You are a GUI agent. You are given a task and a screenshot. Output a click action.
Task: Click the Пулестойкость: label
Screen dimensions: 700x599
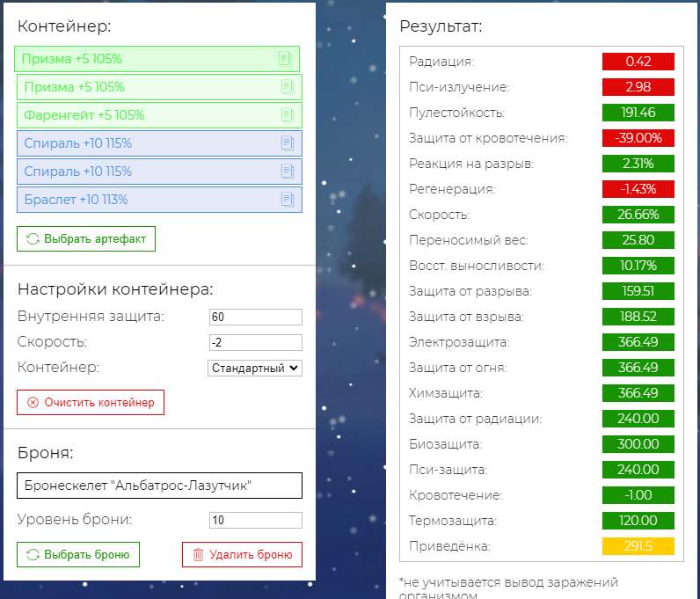click(456, 113)
